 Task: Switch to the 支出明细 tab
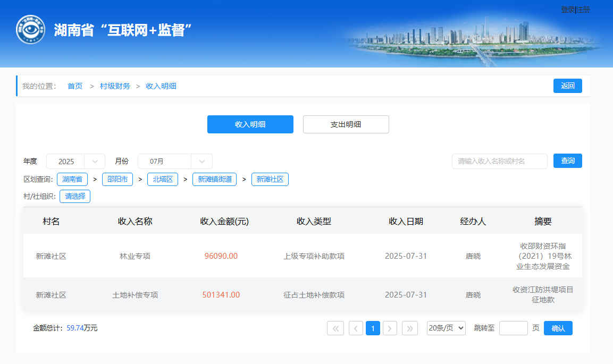pyautogui.click(x=346, y=124)
